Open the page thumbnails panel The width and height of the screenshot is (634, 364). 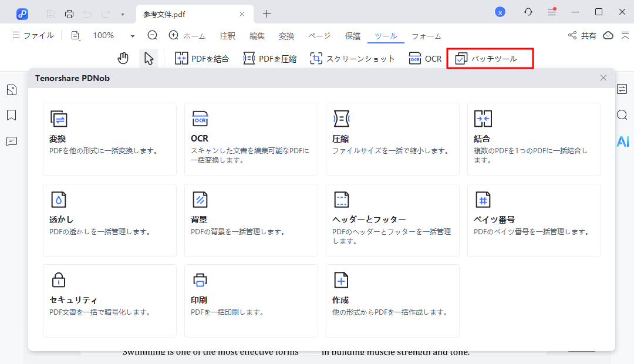tap(12, 89)
